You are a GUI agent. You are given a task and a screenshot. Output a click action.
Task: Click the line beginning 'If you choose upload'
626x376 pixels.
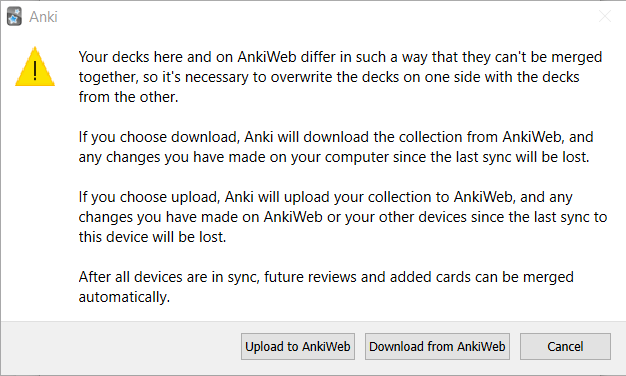pyautogui.click(x=325, y=197)
